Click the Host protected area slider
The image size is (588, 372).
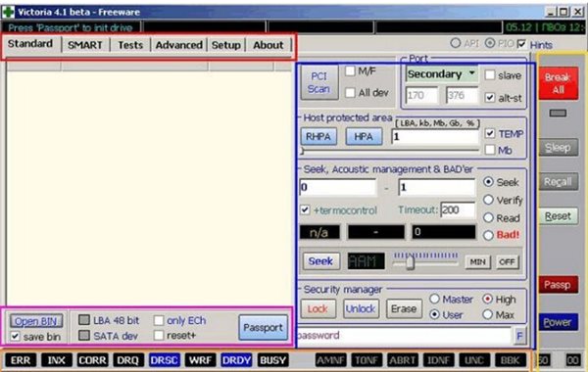[x=390, y=151]
